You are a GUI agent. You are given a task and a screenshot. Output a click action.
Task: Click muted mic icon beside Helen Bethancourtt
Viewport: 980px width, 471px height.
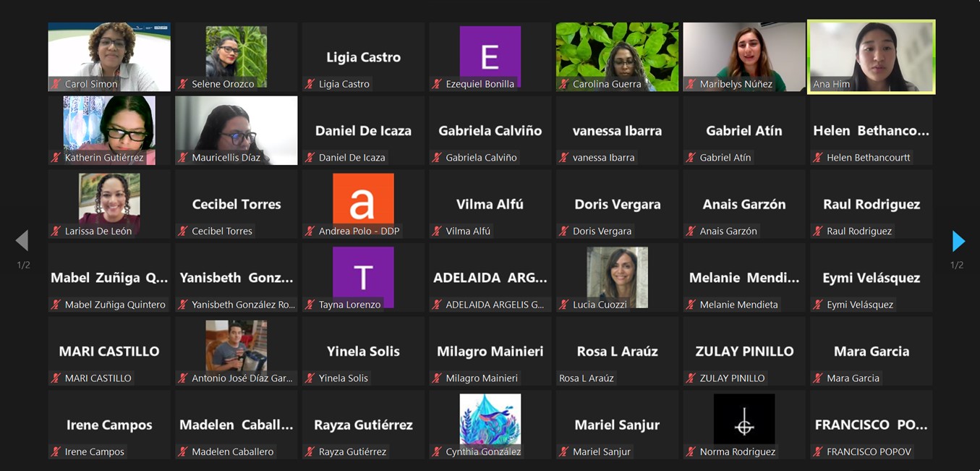(x=818, y=157)
